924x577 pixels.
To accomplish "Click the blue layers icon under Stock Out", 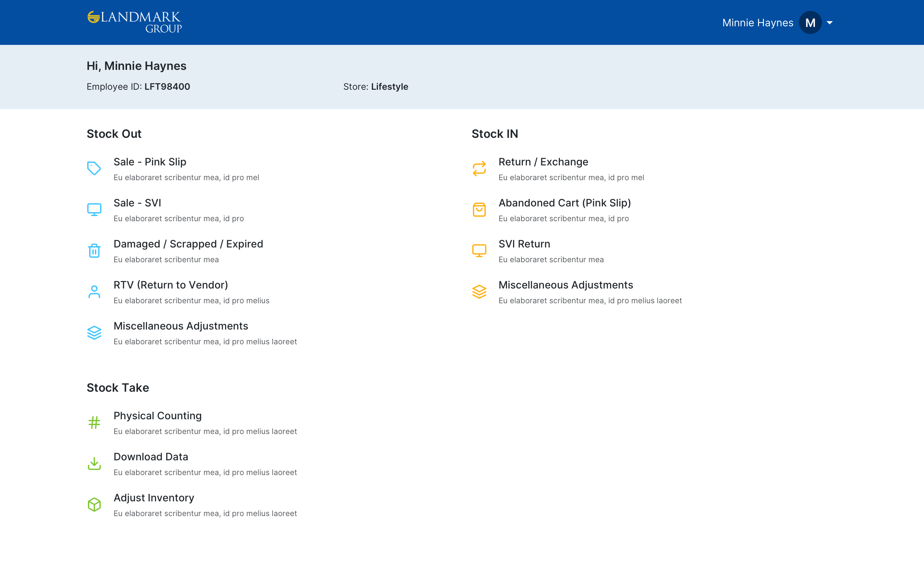I will point(94,333).
